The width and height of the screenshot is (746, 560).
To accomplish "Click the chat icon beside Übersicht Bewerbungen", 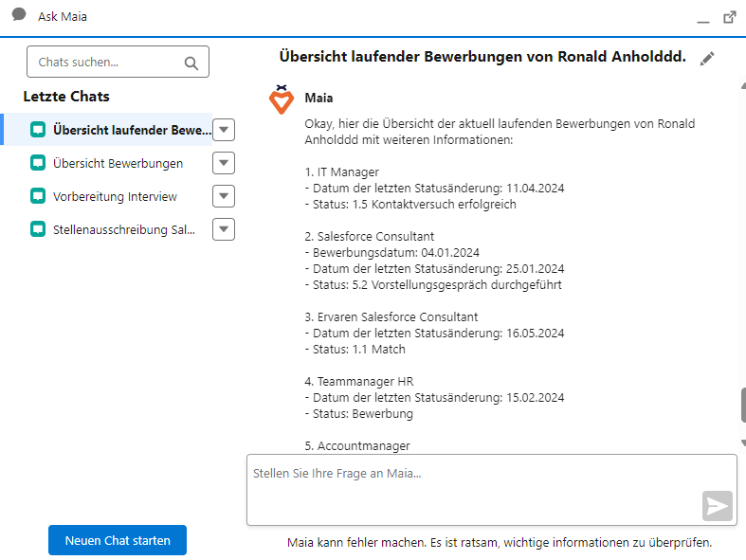I will pos(38,163).
